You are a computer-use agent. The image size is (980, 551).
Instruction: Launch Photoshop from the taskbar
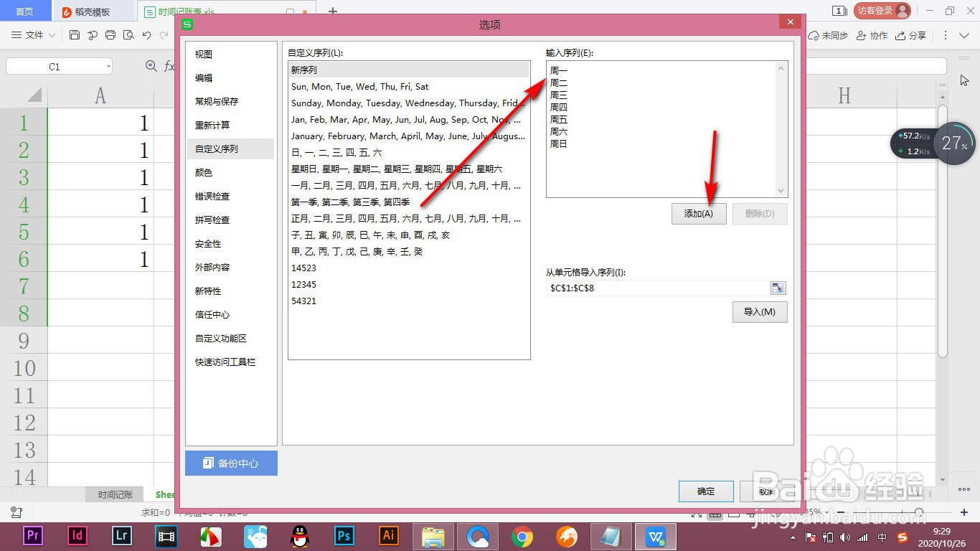click(344, 536)
